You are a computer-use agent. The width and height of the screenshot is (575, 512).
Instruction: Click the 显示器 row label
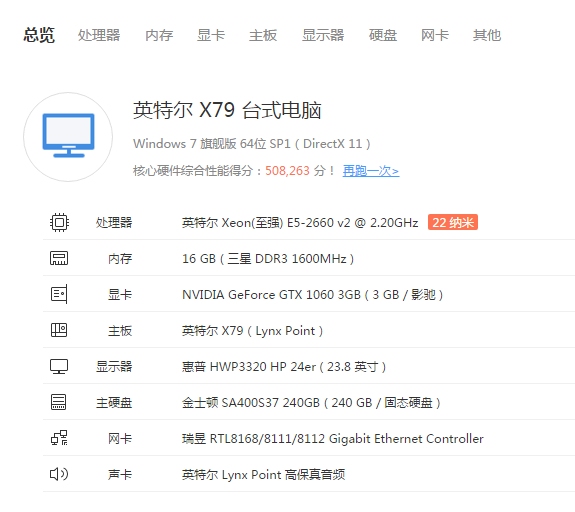[x=114, y=367]
